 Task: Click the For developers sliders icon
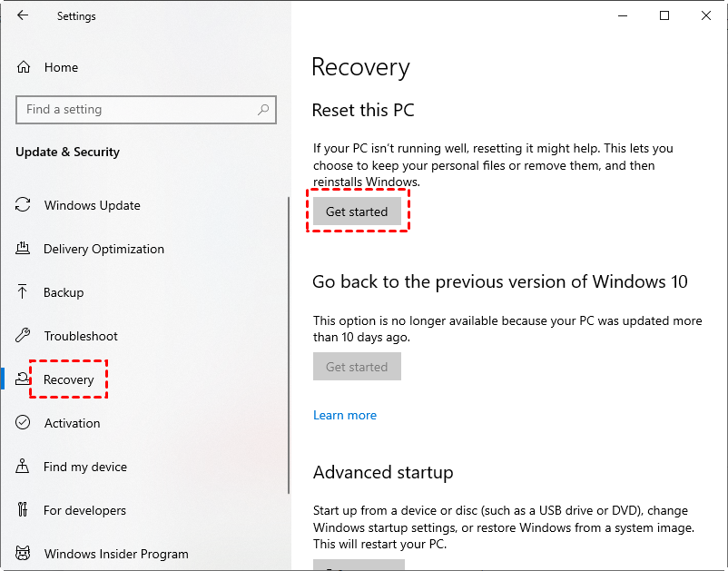tap(24, 510)
